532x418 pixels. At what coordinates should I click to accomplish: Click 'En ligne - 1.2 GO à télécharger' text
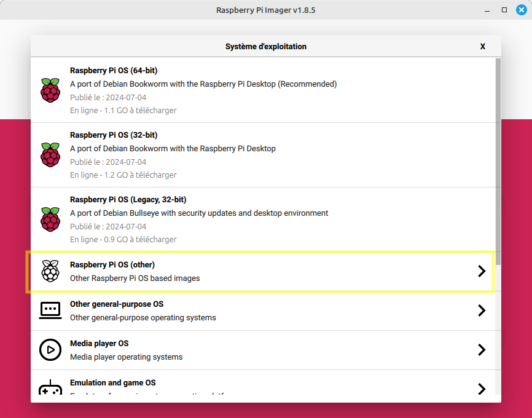(123, 175)
